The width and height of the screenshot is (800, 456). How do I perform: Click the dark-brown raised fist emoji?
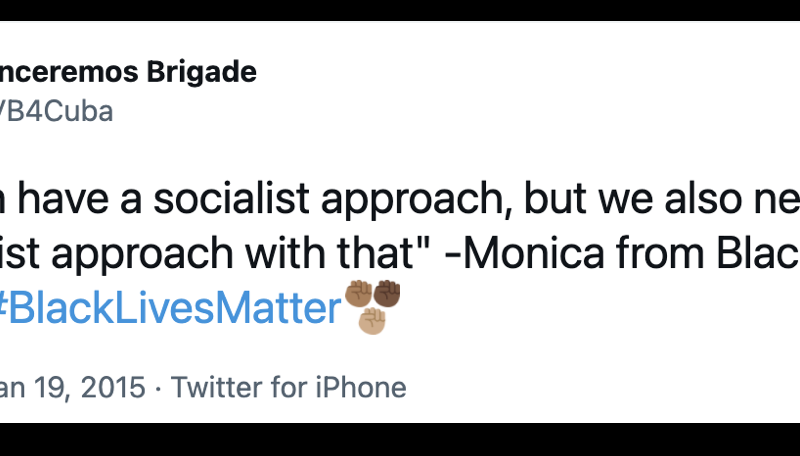coord(386,295)
